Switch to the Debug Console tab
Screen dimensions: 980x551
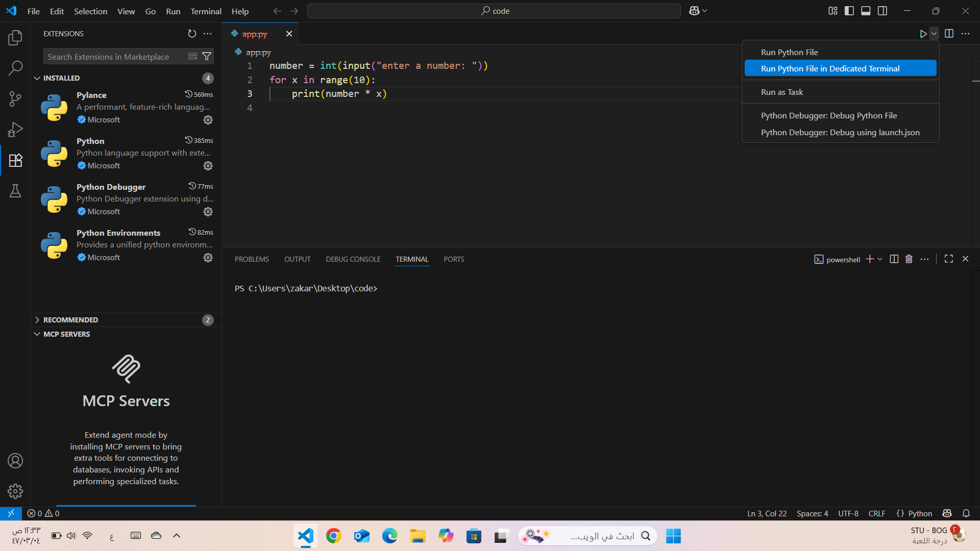tap(353, 259)
